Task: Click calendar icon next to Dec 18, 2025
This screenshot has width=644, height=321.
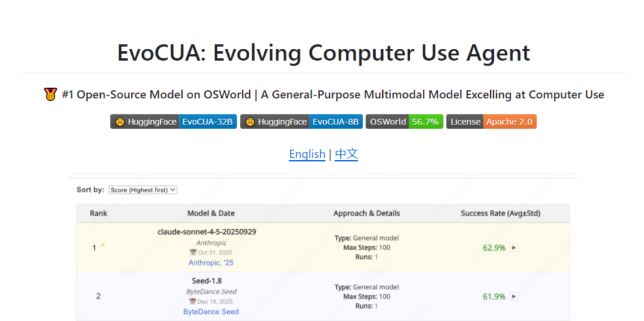Action: click(x=193, y=301)
